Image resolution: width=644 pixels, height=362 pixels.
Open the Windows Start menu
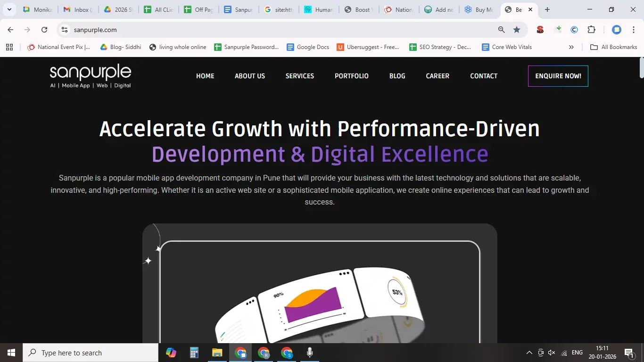tap(11, 353)
